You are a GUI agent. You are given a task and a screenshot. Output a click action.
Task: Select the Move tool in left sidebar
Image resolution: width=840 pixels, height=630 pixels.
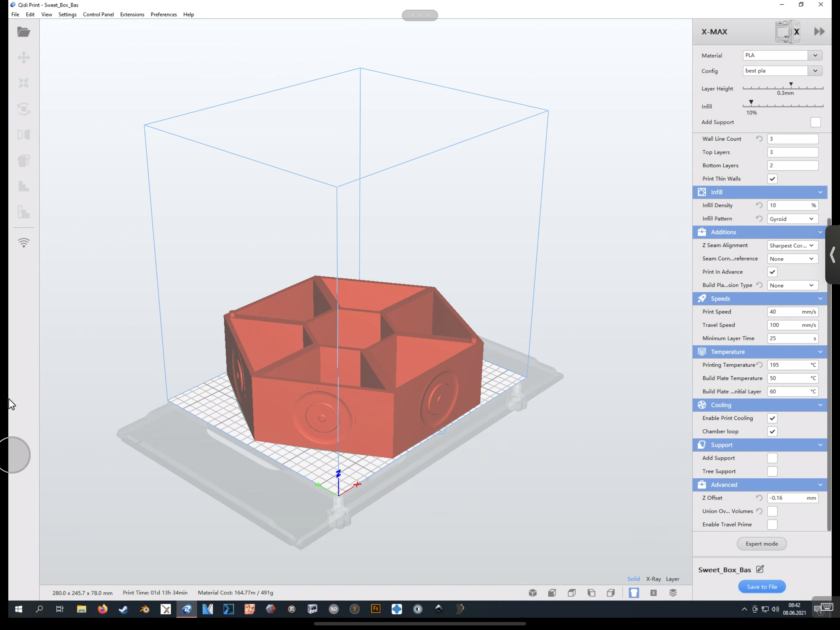[24, 58]
